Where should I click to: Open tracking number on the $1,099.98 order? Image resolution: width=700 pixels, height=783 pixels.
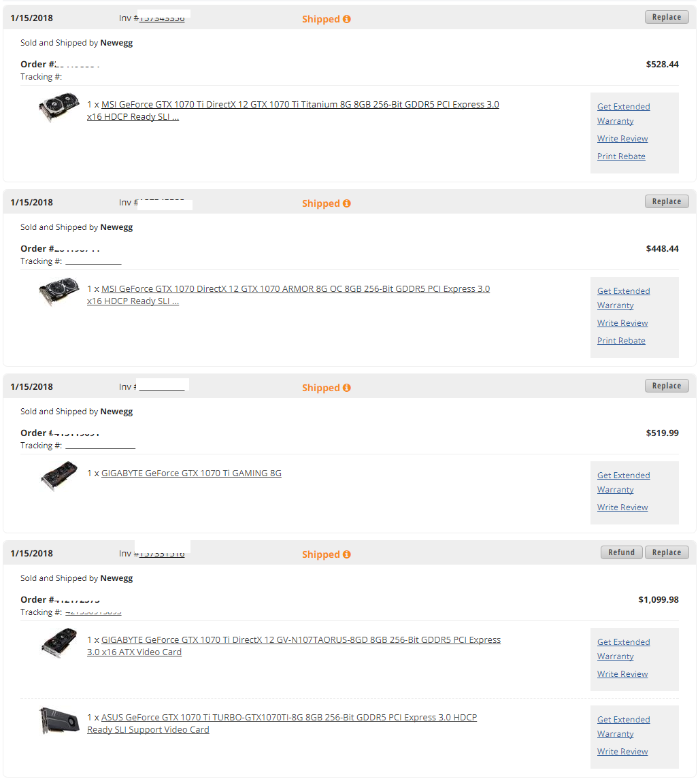click(93, 612)
